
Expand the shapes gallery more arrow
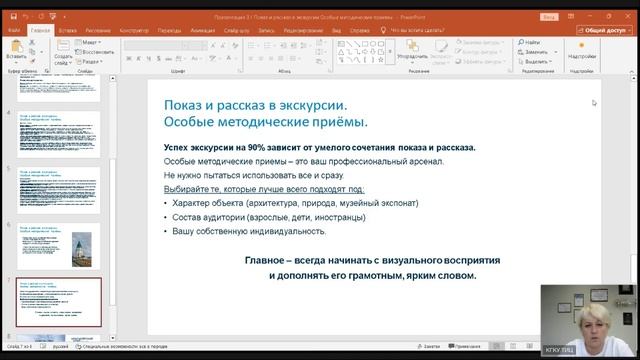[390, 52]
